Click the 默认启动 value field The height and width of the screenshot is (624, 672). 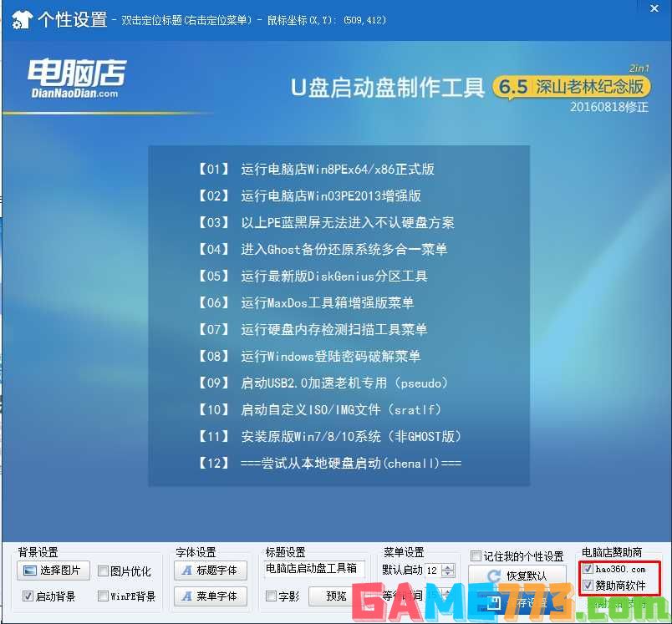(x=433, y=571)
